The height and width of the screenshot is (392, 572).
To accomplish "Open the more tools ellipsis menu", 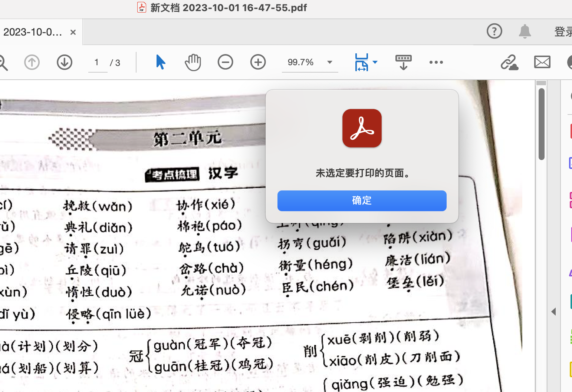I will [436, 62].
